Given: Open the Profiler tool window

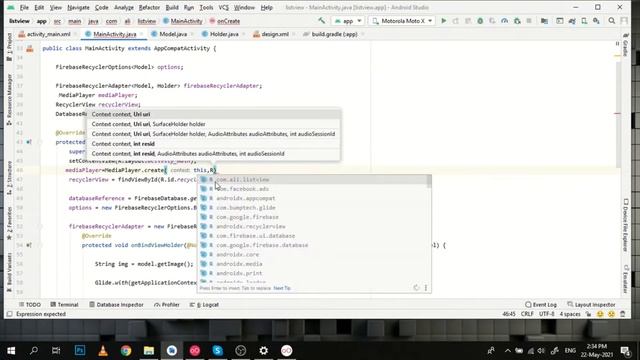Looking at the screenshot, I should click(x=167, y=304).
